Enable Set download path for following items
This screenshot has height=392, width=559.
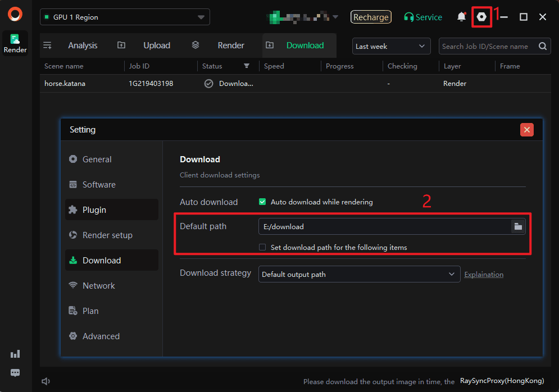tap(262, 247)
